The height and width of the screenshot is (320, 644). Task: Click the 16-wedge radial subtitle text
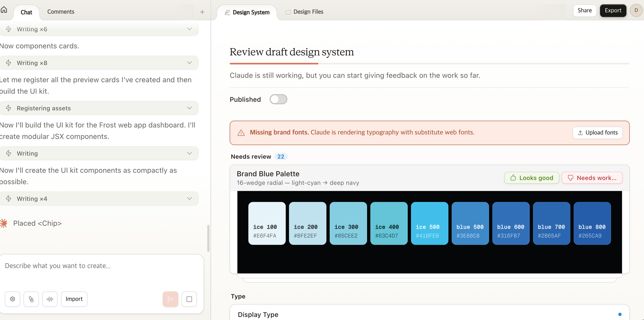[298, 183]
